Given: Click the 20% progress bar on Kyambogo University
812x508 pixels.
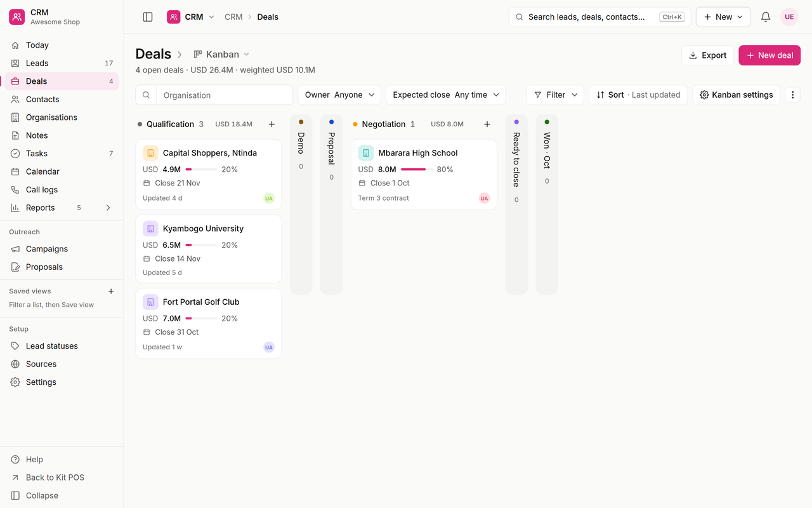Looking at the screenshot, I should [201, 245].
